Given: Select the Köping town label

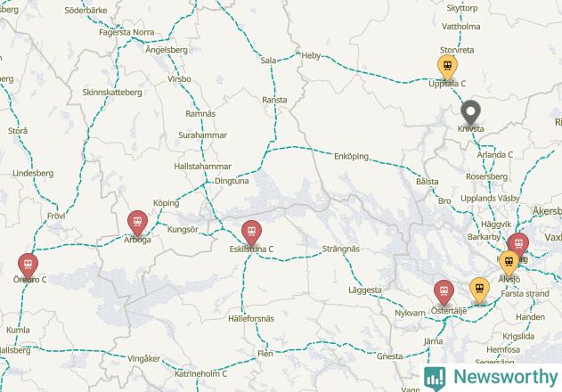Looking at the screenshot, I should coord(167,203).
